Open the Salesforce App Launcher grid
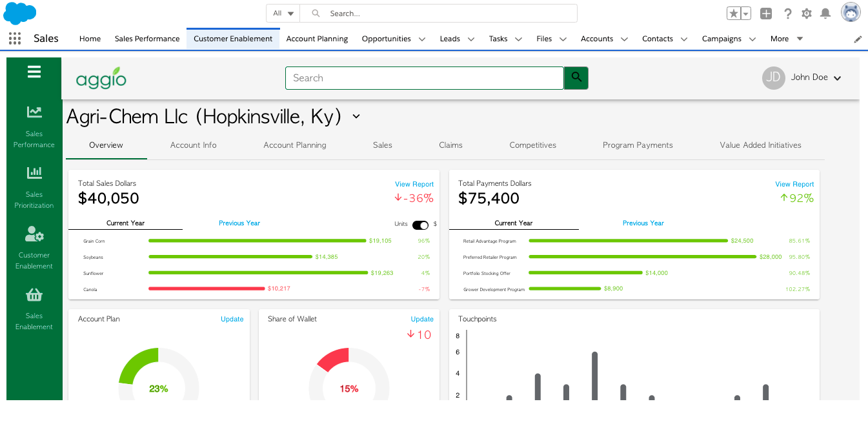 pos(15,39)
